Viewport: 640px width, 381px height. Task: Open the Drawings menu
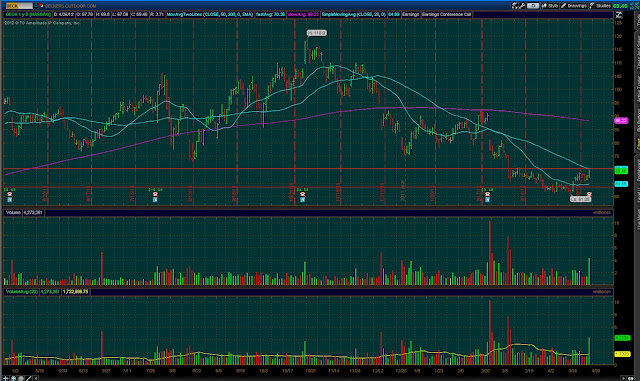pyautogui.click(x=574, y=6)
